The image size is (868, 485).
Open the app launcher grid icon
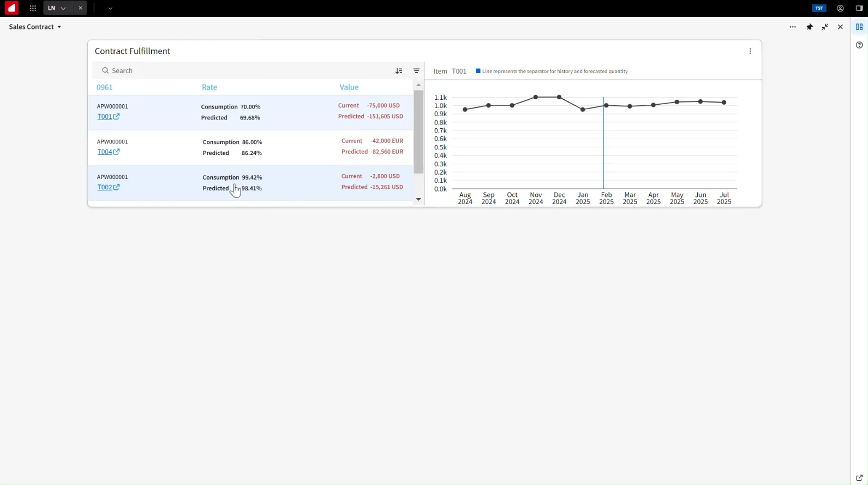pyautogui.click(x=33, y=8)
